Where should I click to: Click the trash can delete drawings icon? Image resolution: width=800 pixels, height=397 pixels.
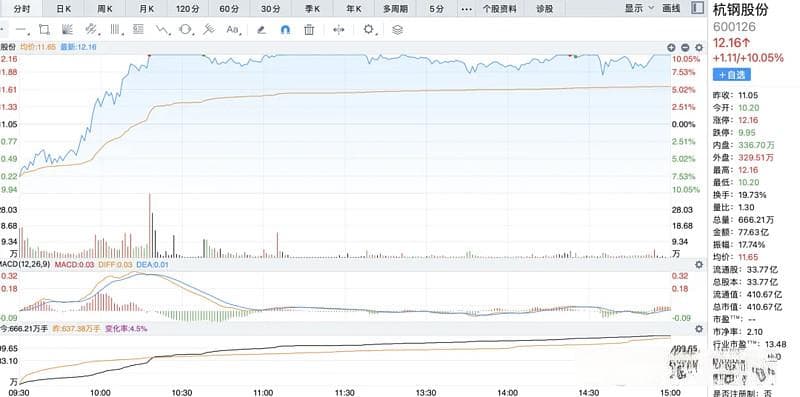click(309, 30)
